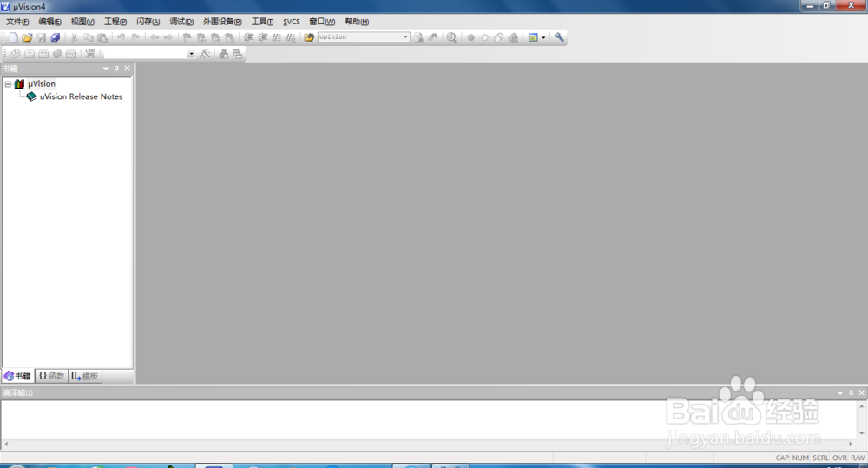Create a new file with the New icon
868x468 pixels.
pyautogui.click(x=13, y=37)
